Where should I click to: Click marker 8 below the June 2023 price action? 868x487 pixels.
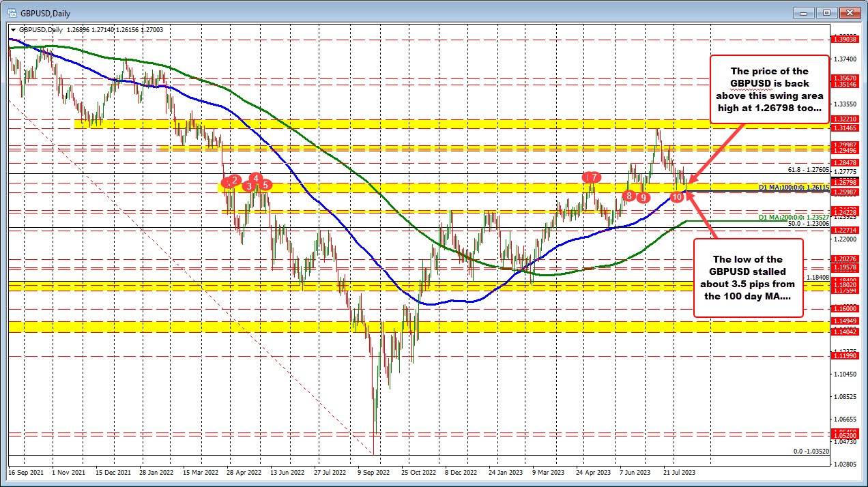point(628,196)
